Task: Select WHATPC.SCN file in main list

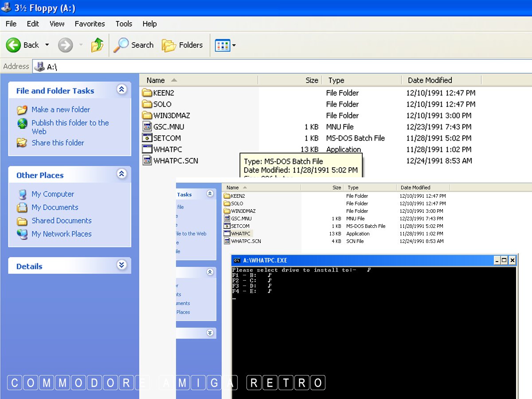Action: (175, 161)
